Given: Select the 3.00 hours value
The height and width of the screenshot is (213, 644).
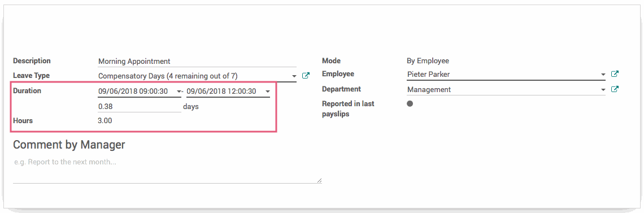Looking at the screenshot, I should pyautogui.click(x=105, y=121).
